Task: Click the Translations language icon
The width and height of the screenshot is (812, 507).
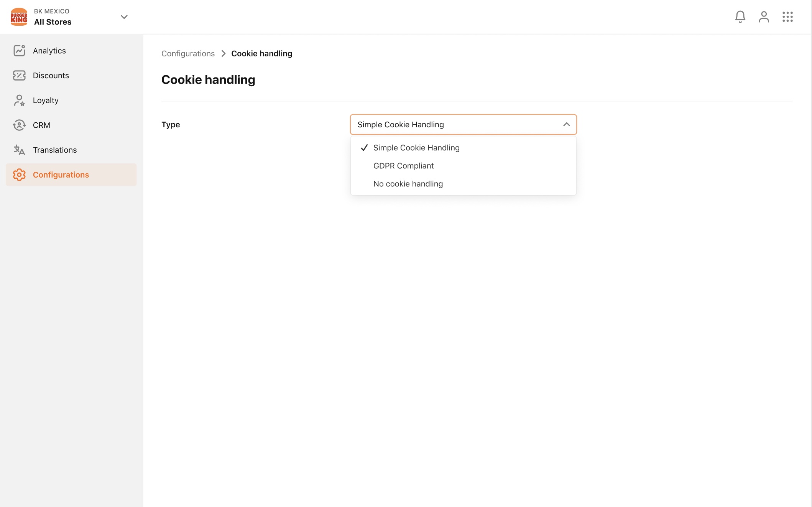Action: (x=19, y=150)
